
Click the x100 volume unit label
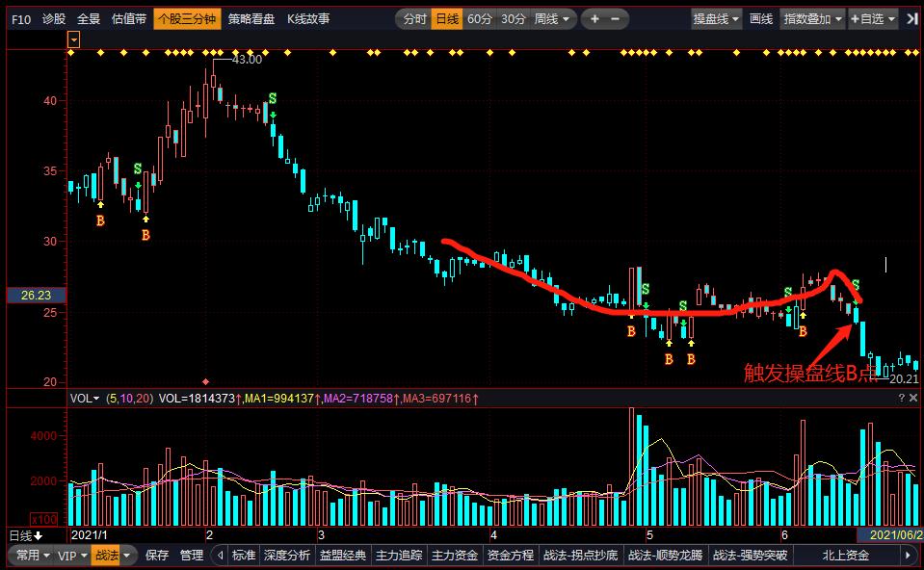click(x=44, y=519)
